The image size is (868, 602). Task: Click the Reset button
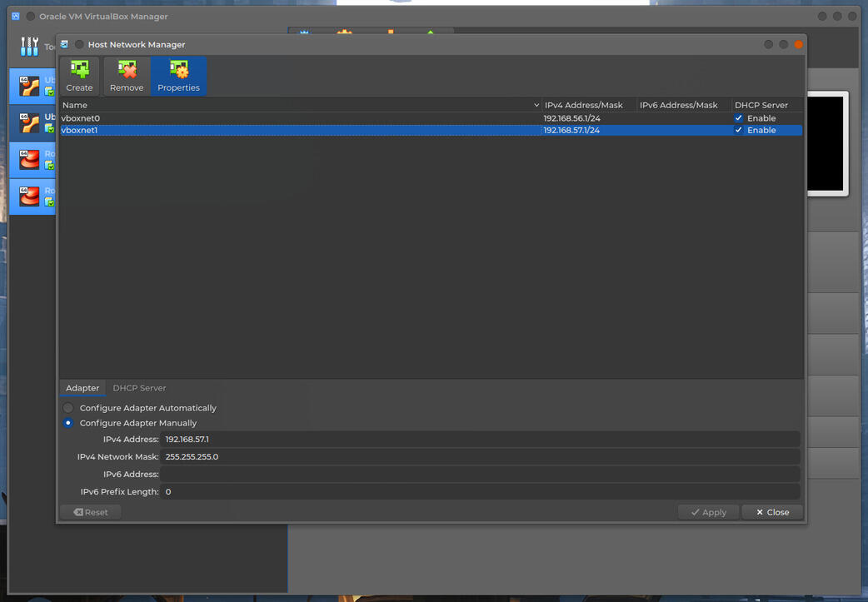91,512
